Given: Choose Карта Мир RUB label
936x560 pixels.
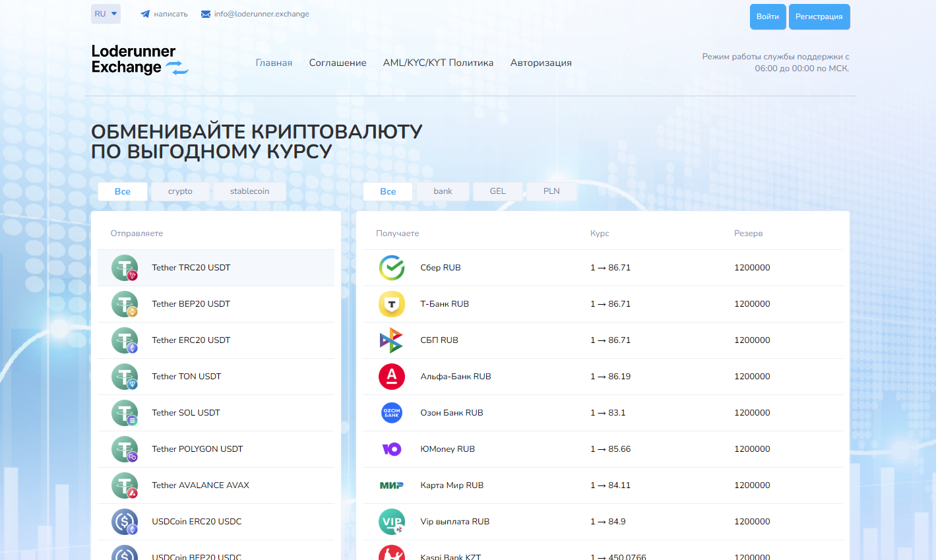Looking at the screenshot, I should tap(452, 485).
